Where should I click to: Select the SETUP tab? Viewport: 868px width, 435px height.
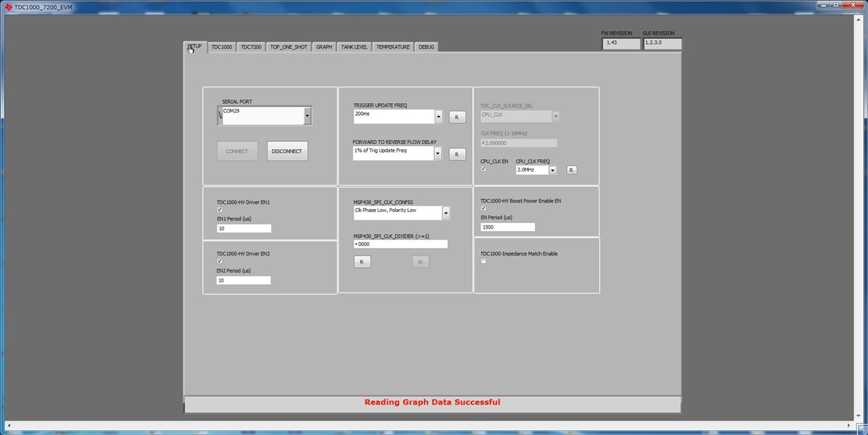coord(195,47)
